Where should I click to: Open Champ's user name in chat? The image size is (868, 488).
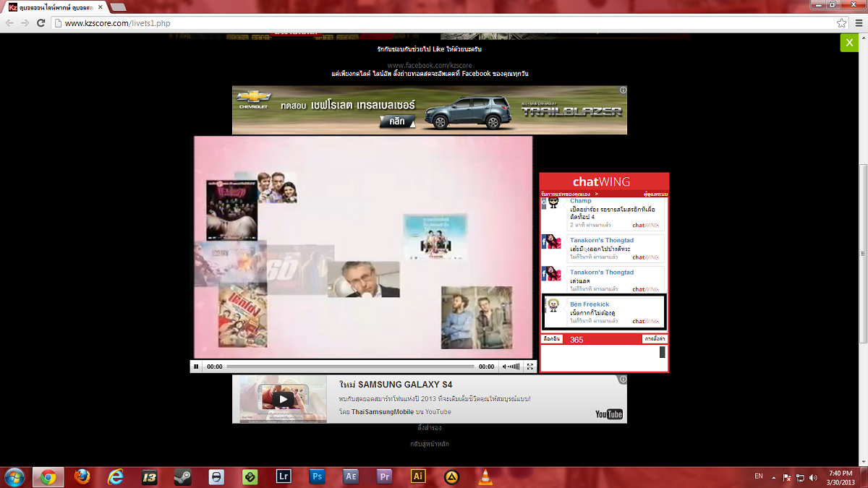coord(581,201)
